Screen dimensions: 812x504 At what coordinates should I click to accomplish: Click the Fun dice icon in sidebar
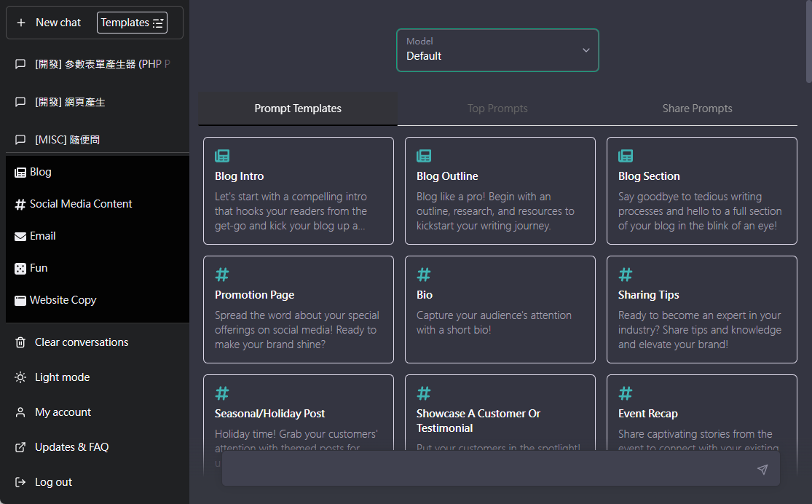(x=20, y=268)
